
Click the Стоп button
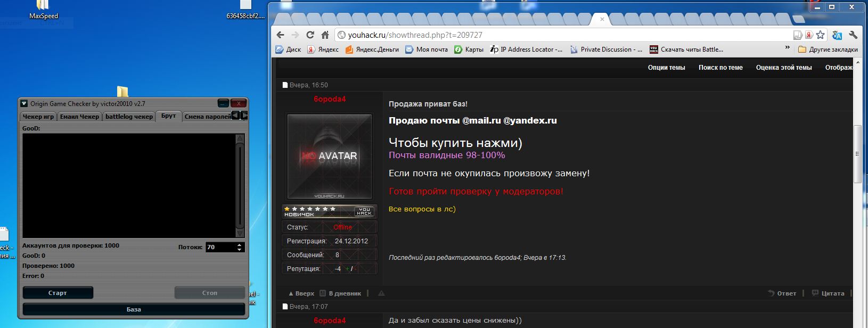(x=210, y=293)
